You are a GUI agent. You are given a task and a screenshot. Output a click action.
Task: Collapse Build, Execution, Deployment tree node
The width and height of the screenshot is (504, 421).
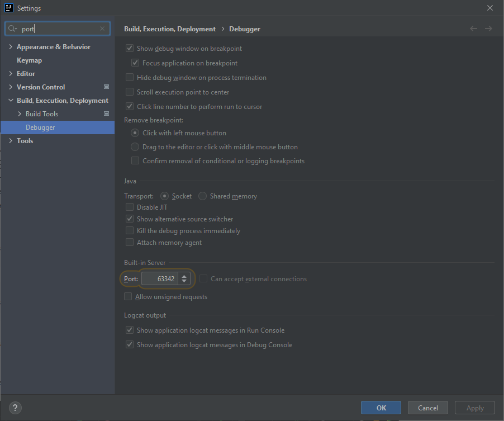coord(11,101)
